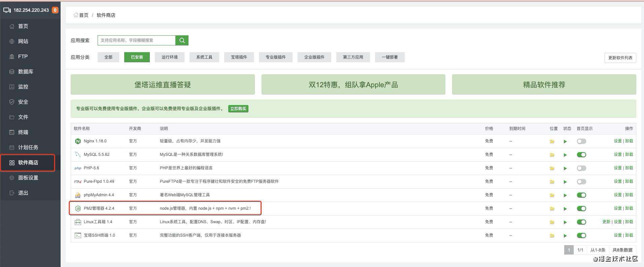Open the folder icon in Pure-Ftpd row
Viewport: 644px width, 267px height.
pyautogui.click(x=552, y=182)
